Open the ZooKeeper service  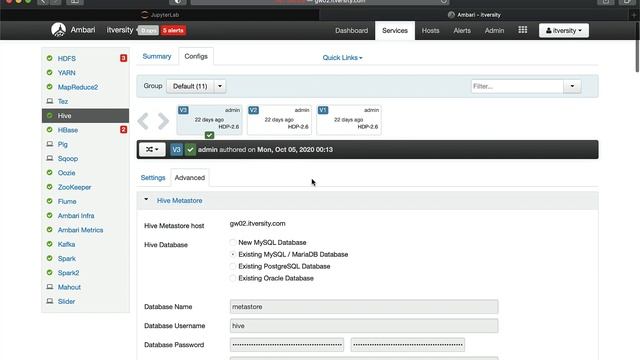click(x=74, y=187)
